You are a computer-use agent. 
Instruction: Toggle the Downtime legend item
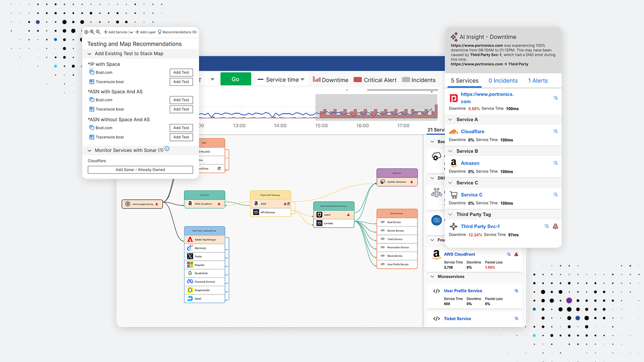click(331, 80)
